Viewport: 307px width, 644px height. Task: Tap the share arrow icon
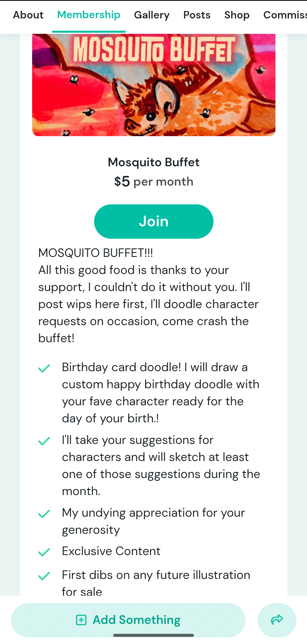277,620
